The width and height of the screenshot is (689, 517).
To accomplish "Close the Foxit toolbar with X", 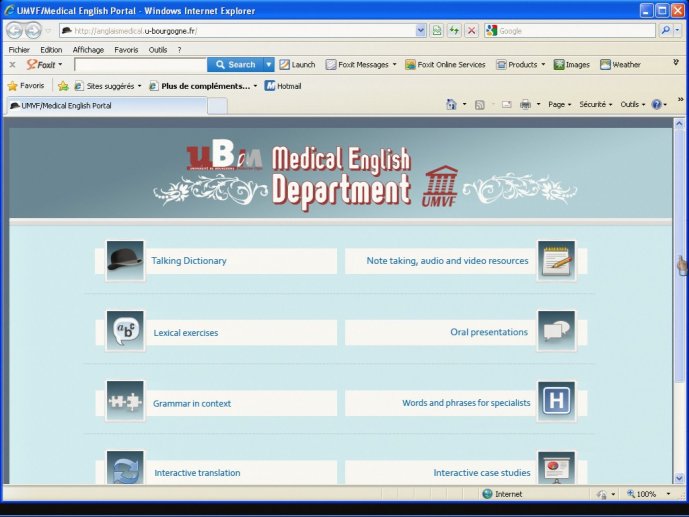I will [x=12, y=65].
